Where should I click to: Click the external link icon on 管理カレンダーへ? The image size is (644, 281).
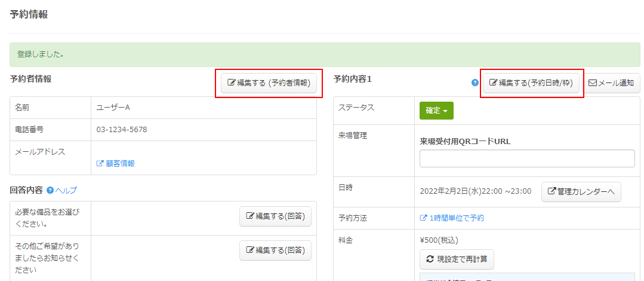[x=552, y=191]
